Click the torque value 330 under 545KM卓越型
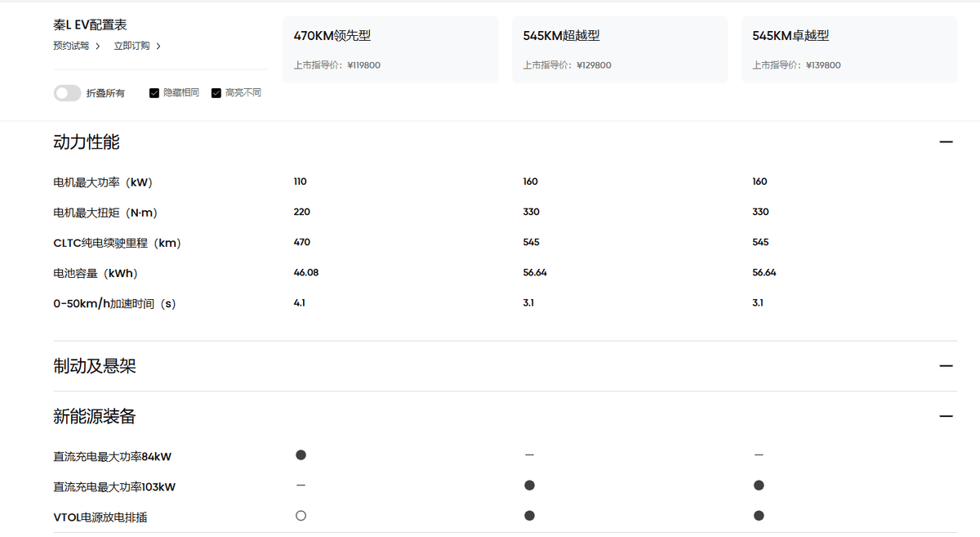Image resolution: width=980 pixels, height=537 pixels. [761, 212]
